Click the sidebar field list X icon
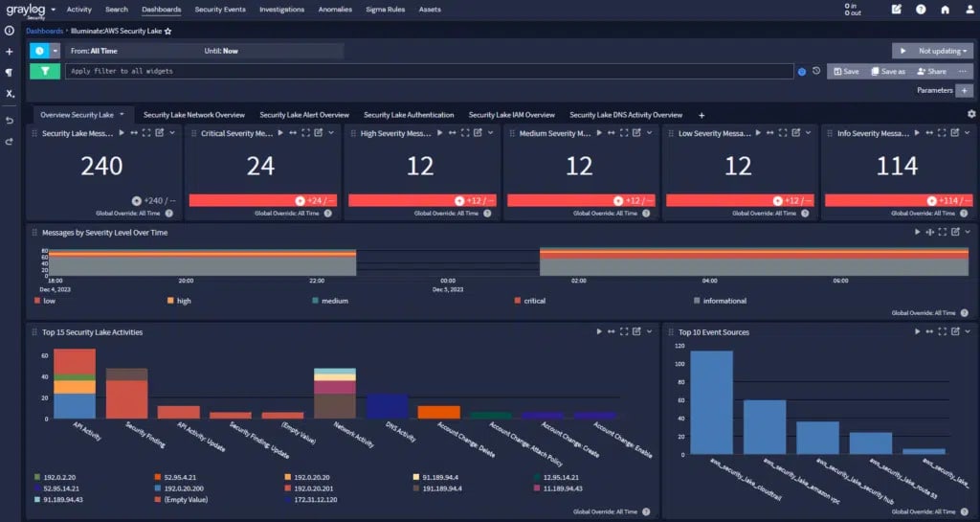The width and height of the screenshot is (980, 522). tap(10, 94)
